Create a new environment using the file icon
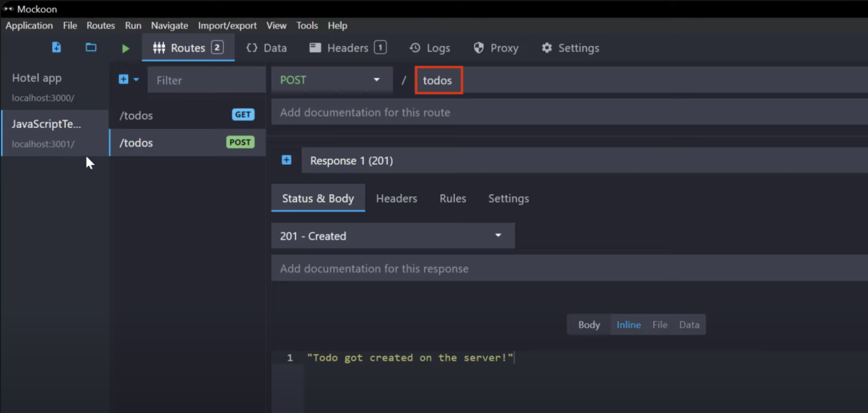The image size is (868, 413). pos(56,48)
